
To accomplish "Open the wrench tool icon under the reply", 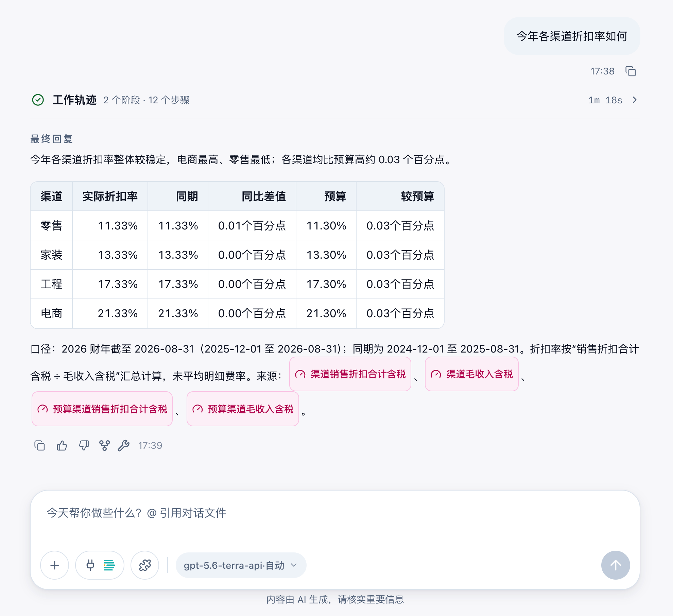I will pos(124,445).
